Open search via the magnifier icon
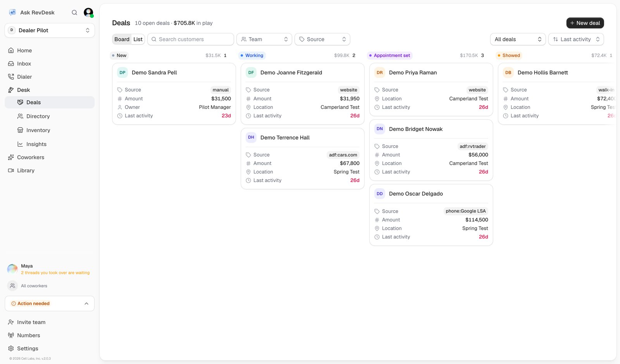Viewport: 620px width, 364px height. [x=74, y=12]
